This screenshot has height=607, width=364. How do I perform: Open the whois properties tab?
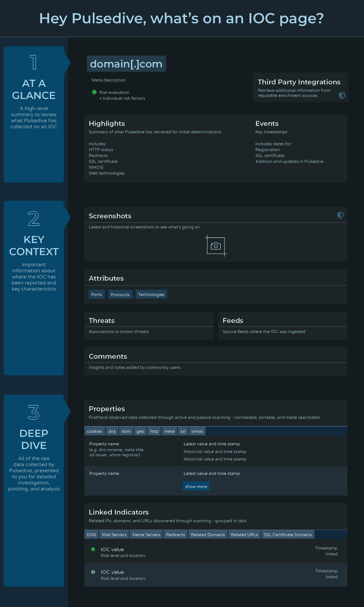pos(197,431)
